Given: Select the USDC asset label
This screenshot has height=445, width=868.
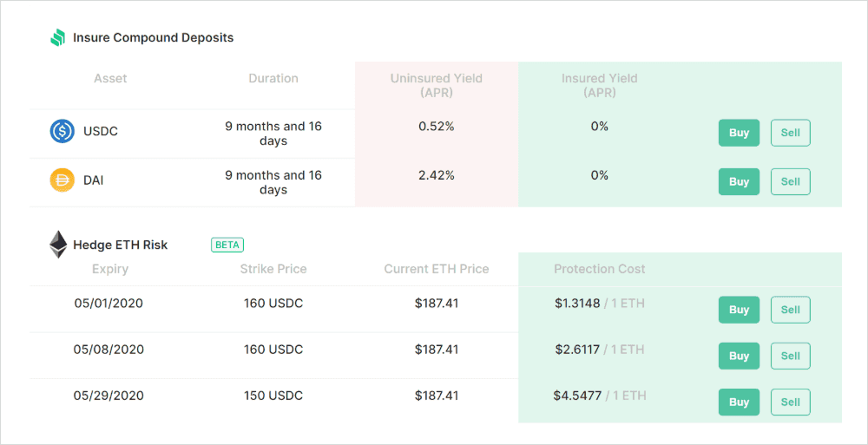Looking at the screenshot, I should pos(101,132).
